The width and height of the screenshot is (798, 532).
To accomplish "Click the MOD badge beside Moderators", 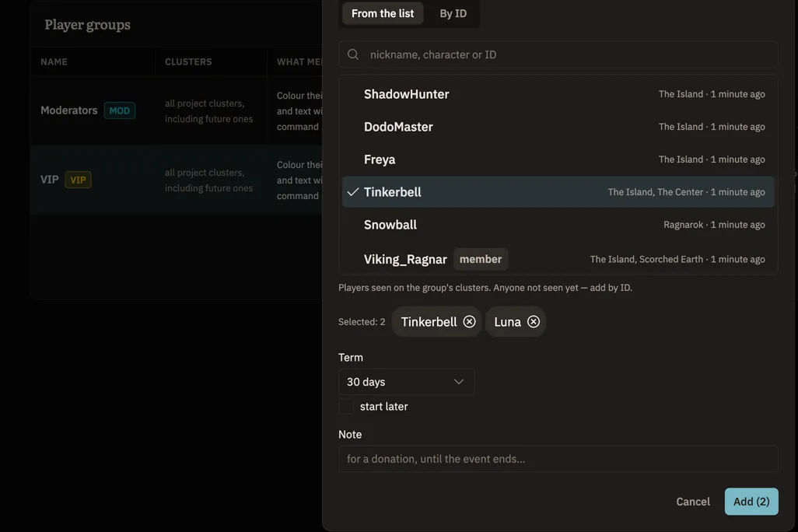I will point(120,110).
